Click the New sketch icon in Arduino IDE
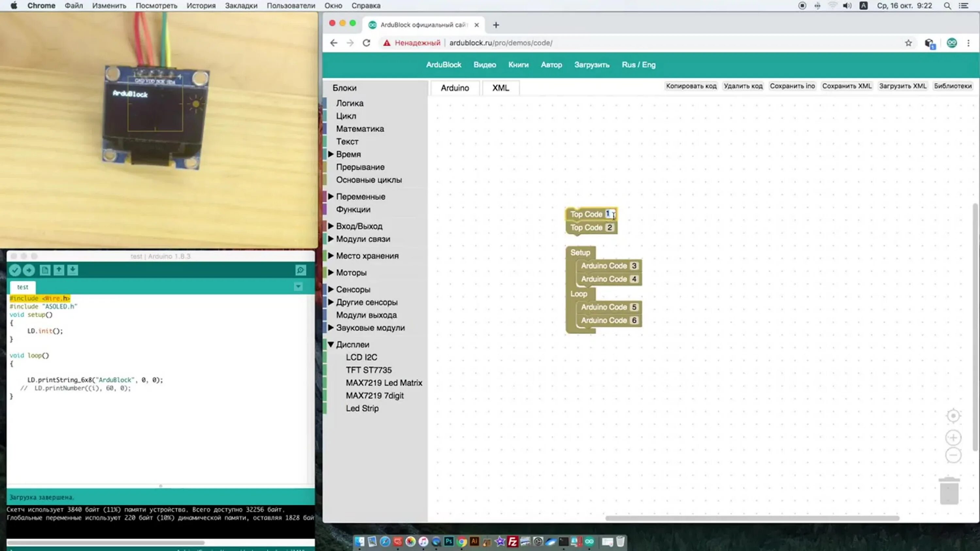 click(x=45, y=270)
